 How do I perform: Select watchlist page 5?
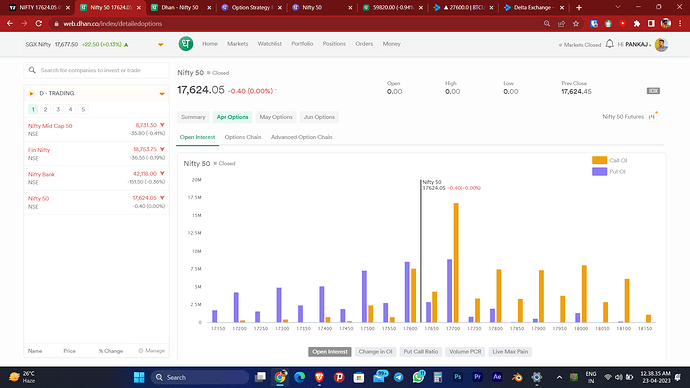(83, 109)
